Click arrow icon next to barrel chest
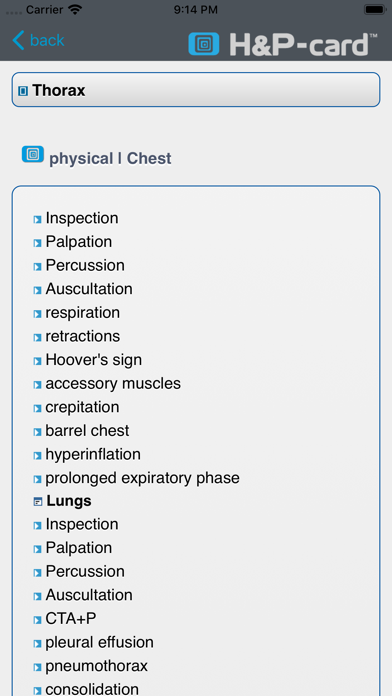Viewport: 392px width, 696px height. (38, 432)
